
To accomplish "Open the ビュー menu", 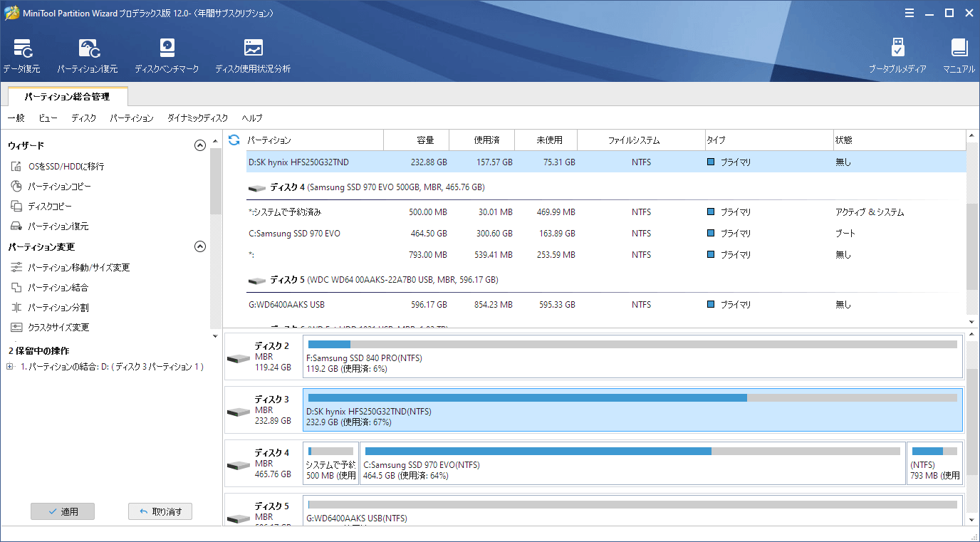I will coord(48,118).
